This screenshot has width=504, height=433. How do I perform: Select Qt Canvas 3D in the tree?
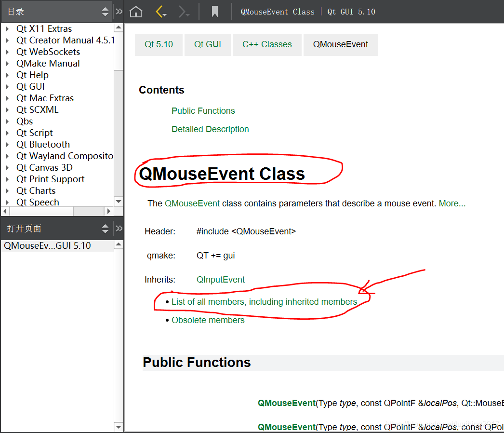coord(44,168)
